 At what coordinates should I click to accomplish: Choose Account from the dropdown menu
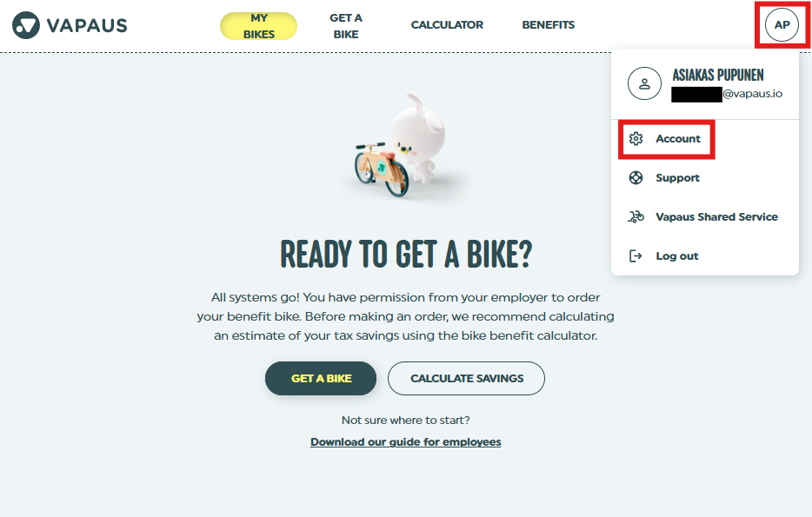point(676,138)
